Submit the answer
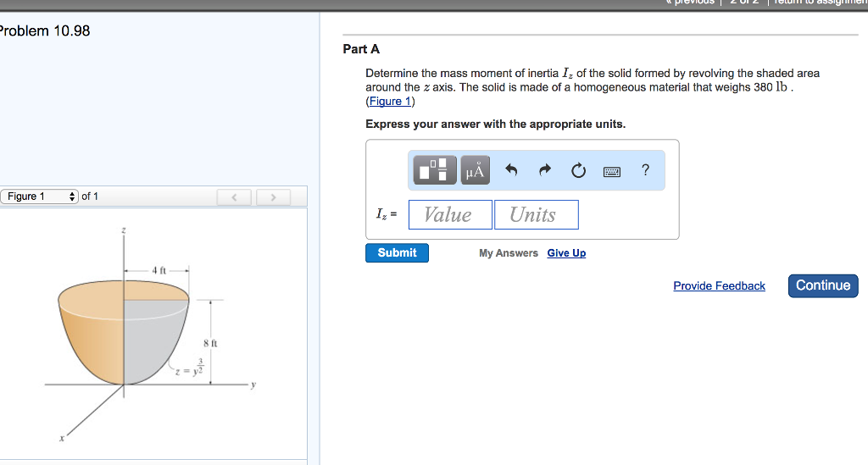The image size is (868, 465). [x=397, y=252]
